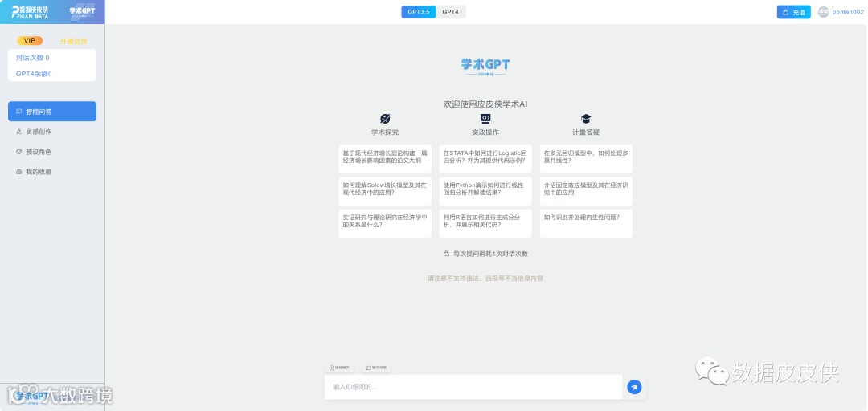
Task: Select 智能问答 in the sidebar
Action: click(52, 112)
